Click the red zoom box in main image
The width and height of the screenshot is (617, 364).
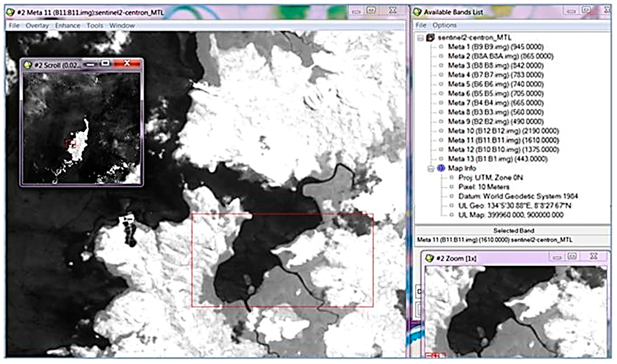point(282,260)
